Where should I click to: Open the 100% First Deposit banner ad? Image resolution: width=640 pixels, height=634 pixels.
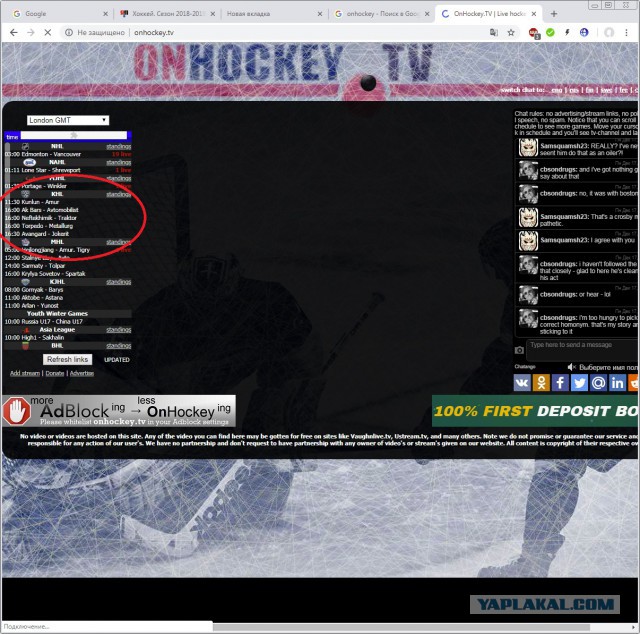pyautogui.click(x=536, y=411)
